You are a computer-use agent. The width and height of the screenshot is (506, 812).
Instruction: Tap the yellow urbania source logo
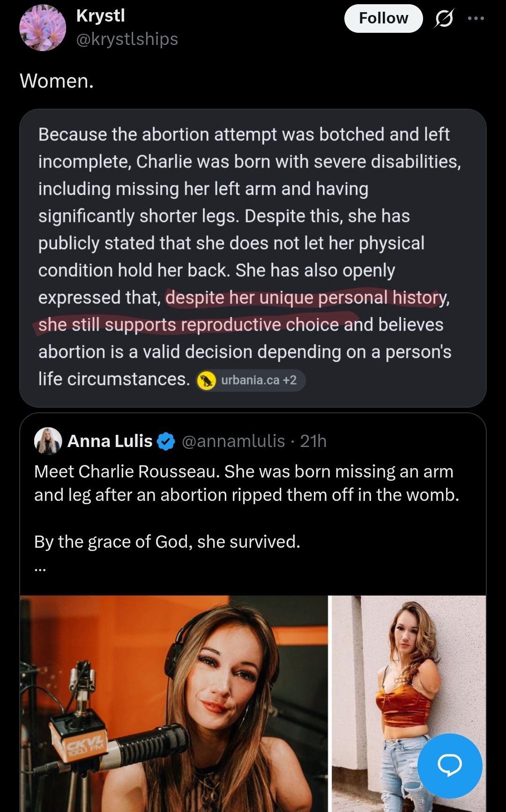[x=206, y=380]
